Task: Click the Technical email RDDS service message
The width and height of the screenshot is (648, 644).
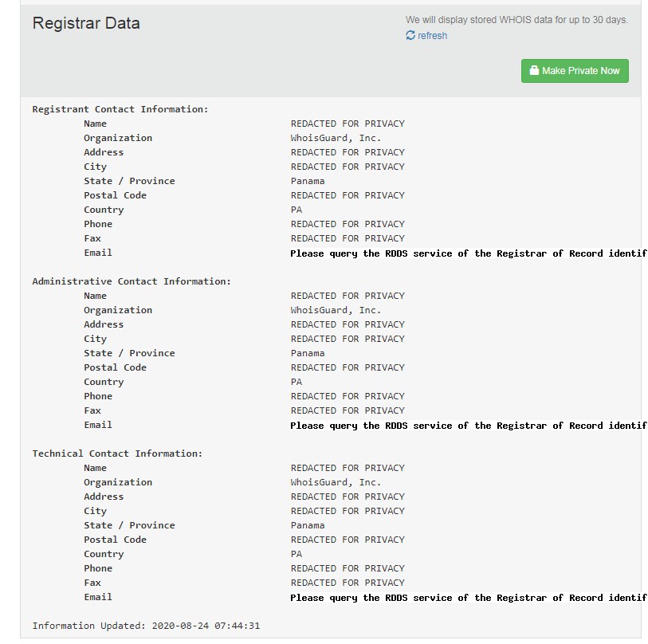Action: click(x=468, y=598)
